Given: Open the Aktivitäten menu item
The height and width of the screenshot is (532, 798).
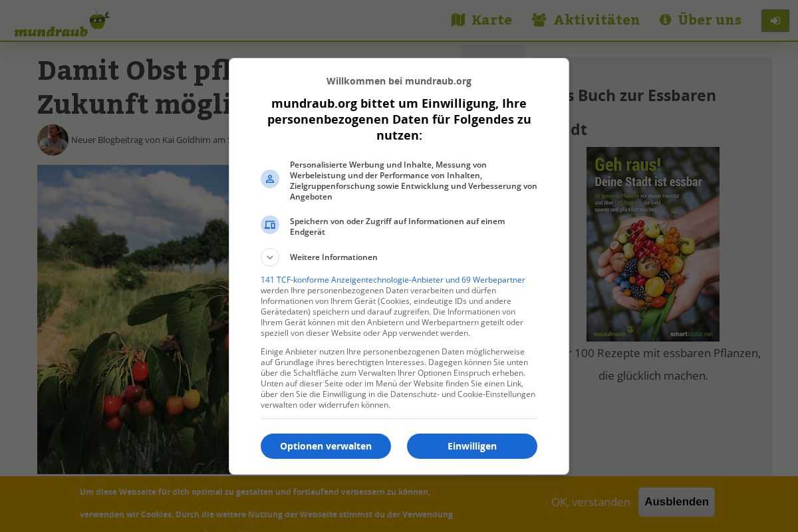Looking at the screenshot, I should click(586, 20).
